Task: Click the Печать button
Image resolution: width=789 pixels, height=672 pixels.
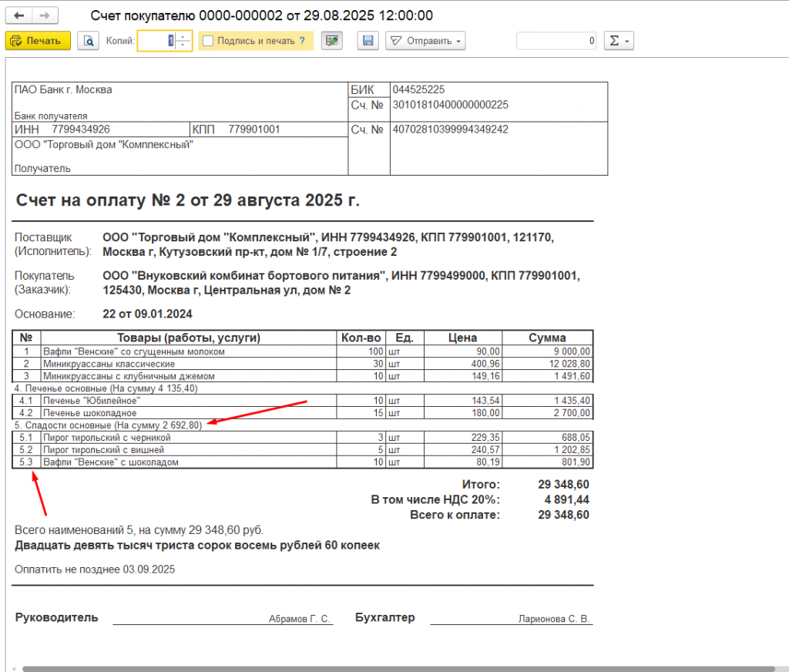Action: tap(38, 41)
